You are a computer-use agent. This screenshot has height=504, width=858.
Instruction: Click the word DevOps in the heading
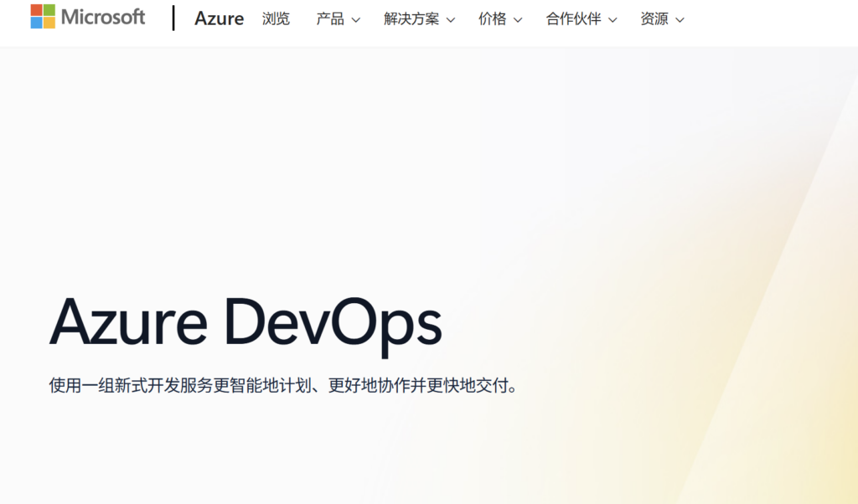tap(333, 325)
